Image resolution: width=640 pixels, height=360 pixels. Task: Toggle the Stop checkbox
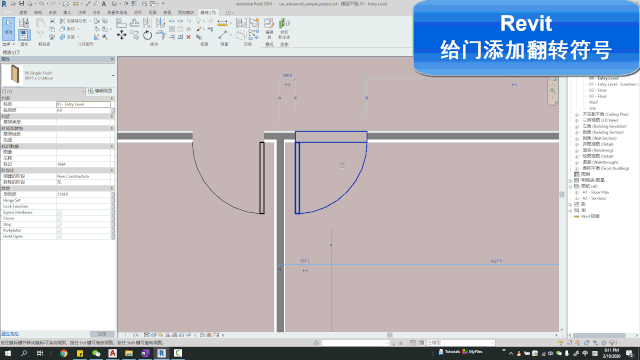59,224
